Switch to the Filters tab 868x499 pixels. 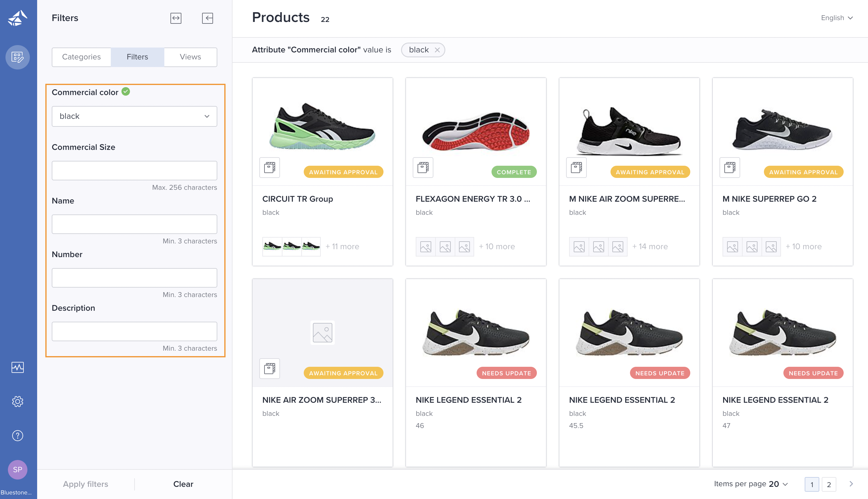click(x=137, y=57)
